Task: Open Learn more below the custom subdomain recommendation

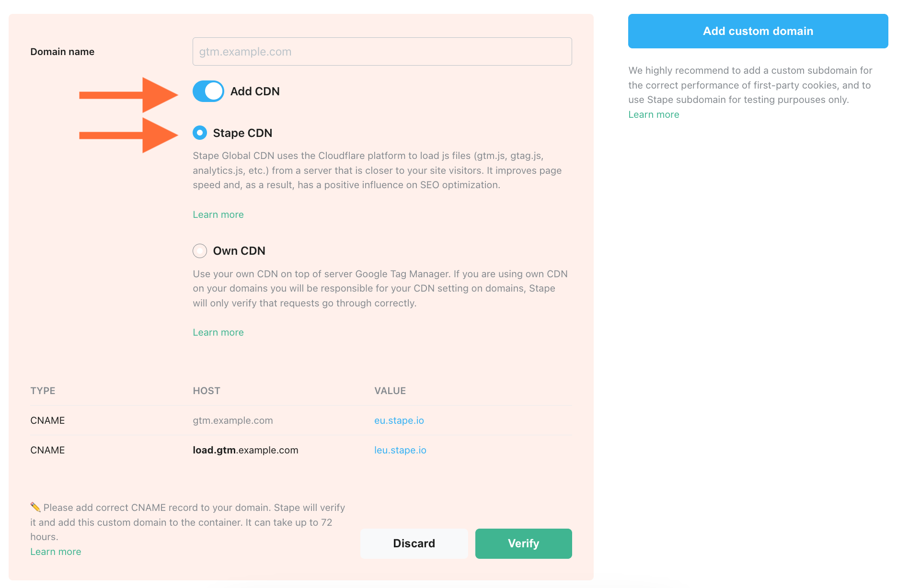Action: pyautogui.click(x=654, y=114)
